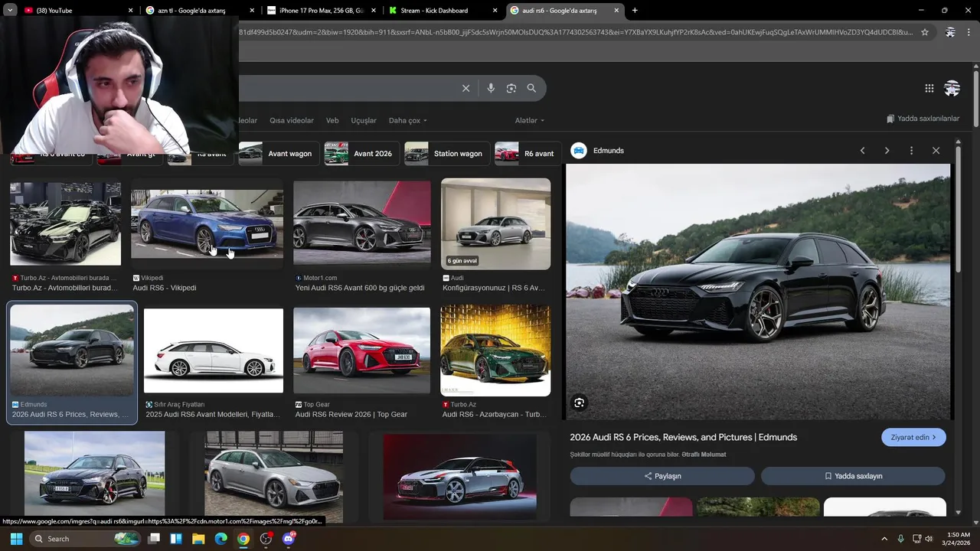Click the 'Ziyarət edin' visit button
Image resolution: width=980 pixels, height=551 pixels.
pos(913,438)
